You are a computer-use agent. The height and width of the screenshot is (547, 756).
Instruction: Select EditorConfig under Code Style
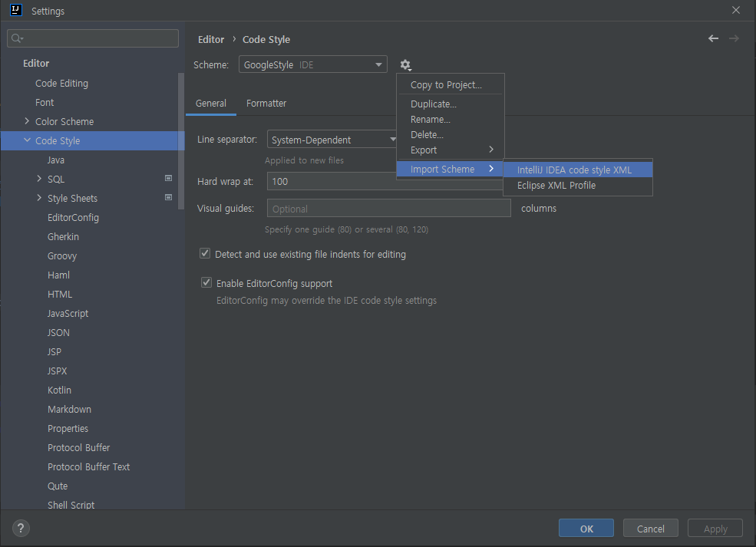coord(73,217)
